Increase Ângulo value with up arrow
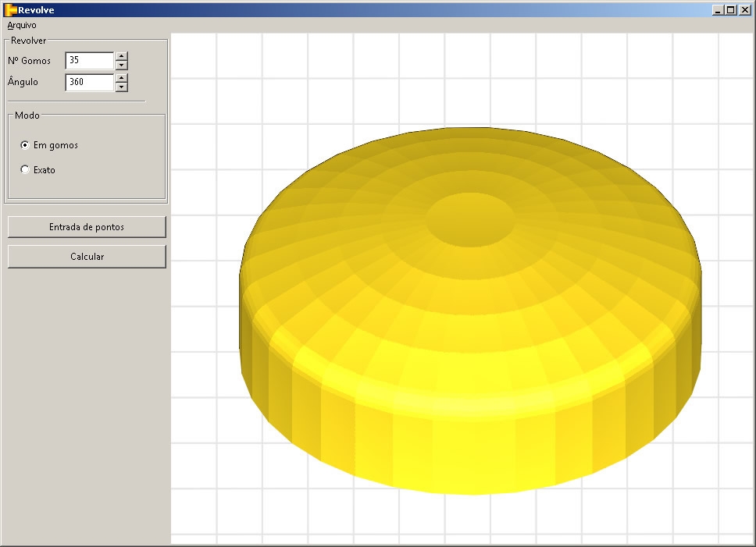 pos(121,77)
